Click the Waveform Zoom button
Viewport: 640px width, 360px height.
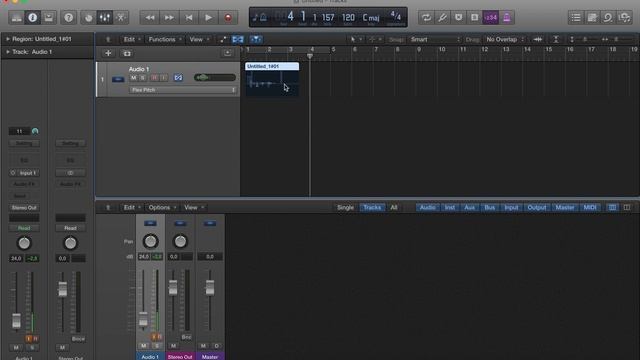click(x=538, y=39)
